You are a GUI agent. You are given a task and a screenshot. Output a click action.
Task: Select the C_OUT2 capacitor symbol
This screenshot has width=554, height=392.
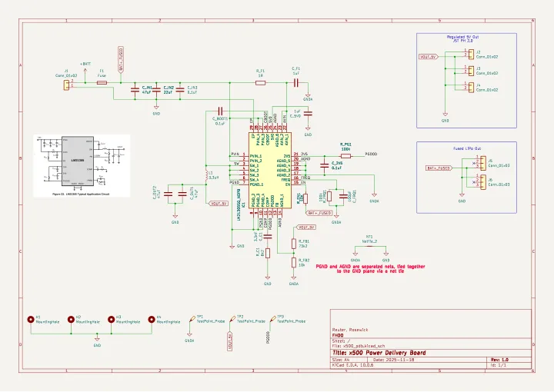[169, 194]
